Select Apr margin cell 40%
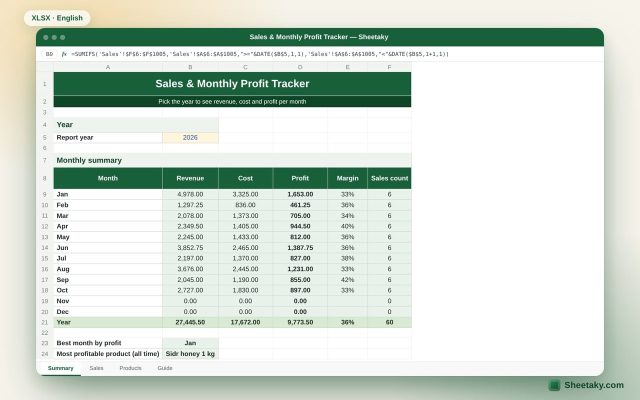Screen dimensions: 640x400 tap(347, 226)
